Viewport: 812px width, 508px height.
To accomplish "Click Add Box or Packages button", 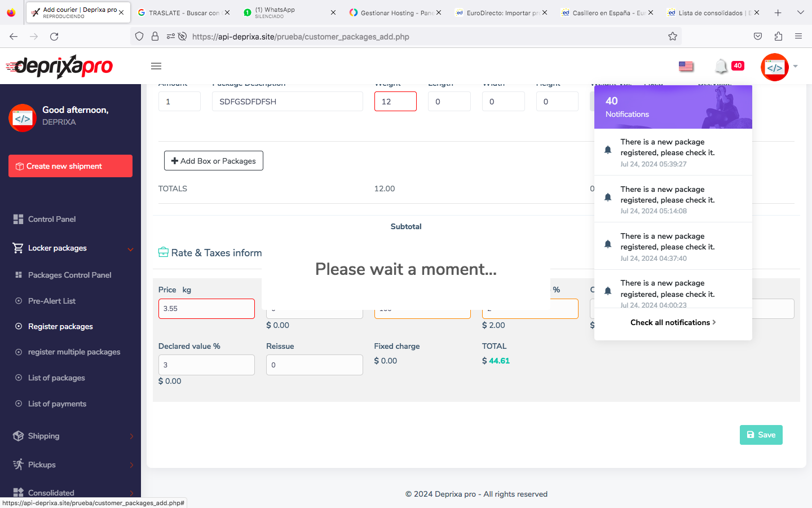I will pyautogui.click(x=214, y=161).
